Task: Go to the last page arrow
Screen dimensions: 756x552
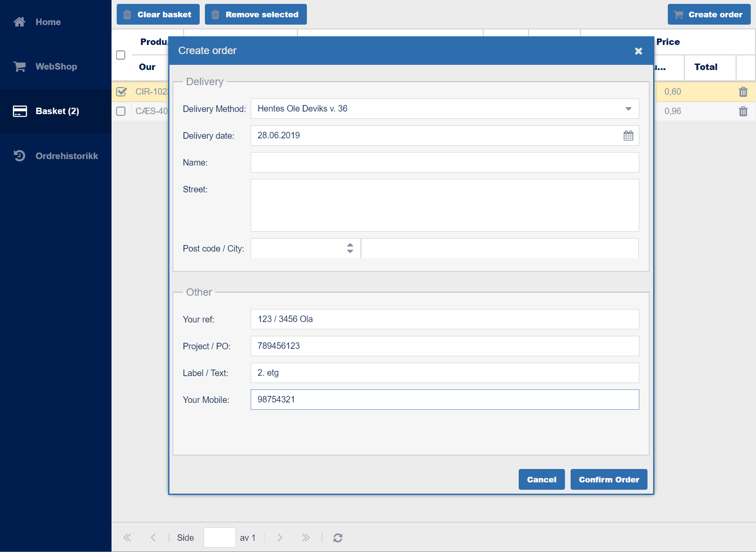Action: point(306,538)
